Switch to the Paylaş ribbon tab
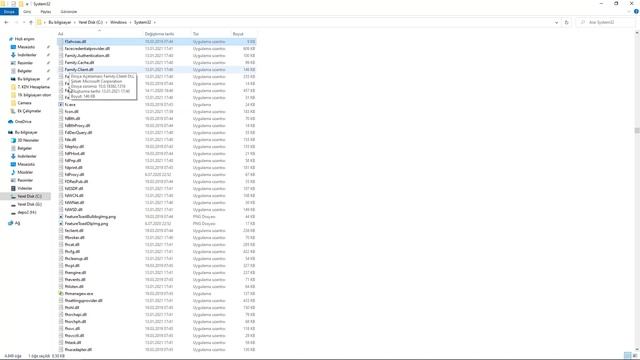The image size is (640, 360). pos(46,12)
